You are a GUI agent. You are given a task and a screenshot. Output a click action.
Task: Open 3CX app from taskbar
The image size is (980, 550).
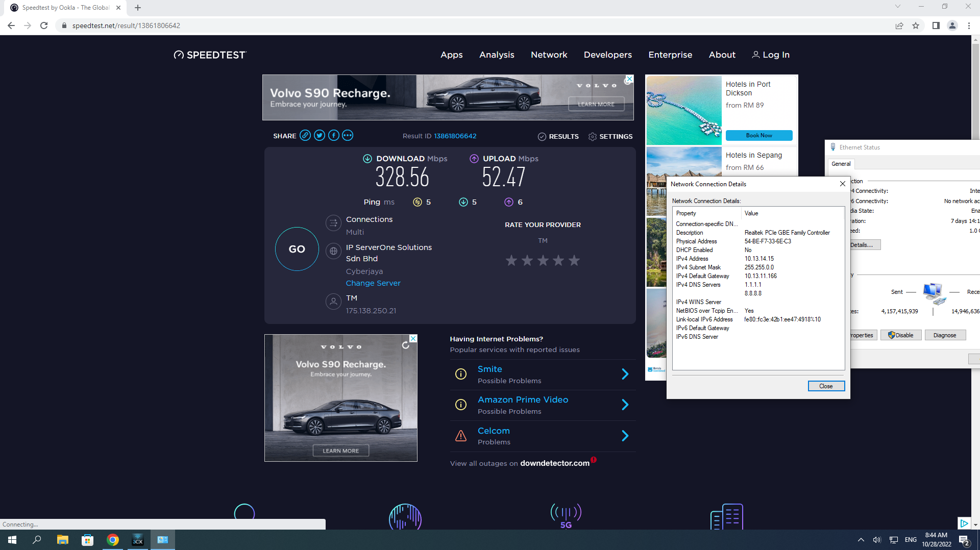[138, 540]
